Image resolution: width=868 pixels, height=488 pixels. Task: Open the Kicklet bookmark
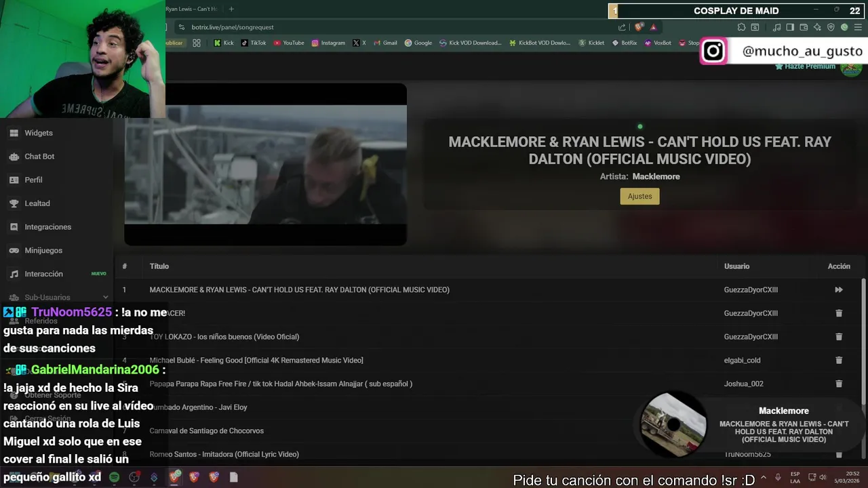tap(591, 43)
